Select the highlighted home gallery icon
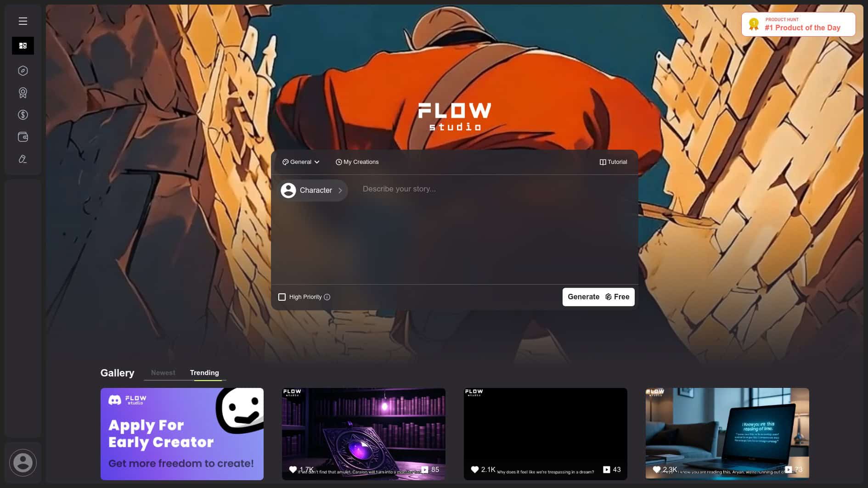868x488 pixels. pyautogui.click(x=23, y=45)
